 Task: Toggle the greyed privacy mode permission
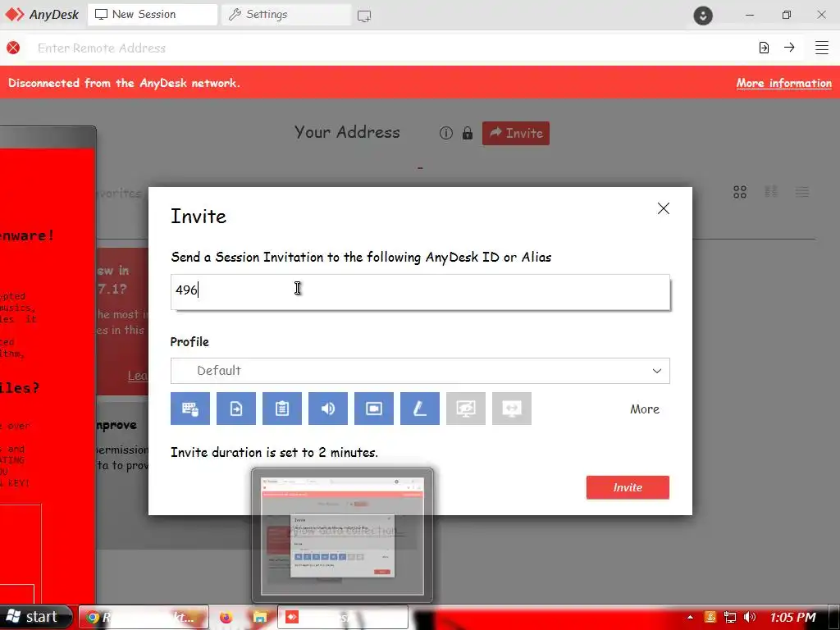[x=466, y=409]
